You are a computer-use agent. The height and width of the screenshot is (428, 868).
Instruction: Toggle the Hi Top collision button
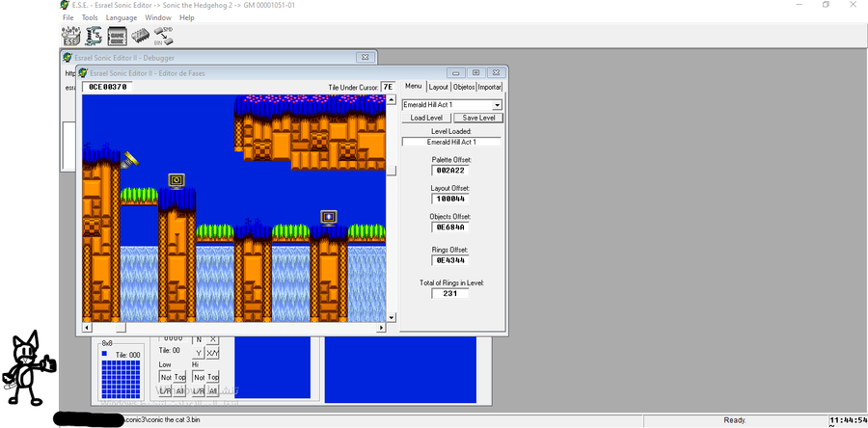[x=213, y=377]
